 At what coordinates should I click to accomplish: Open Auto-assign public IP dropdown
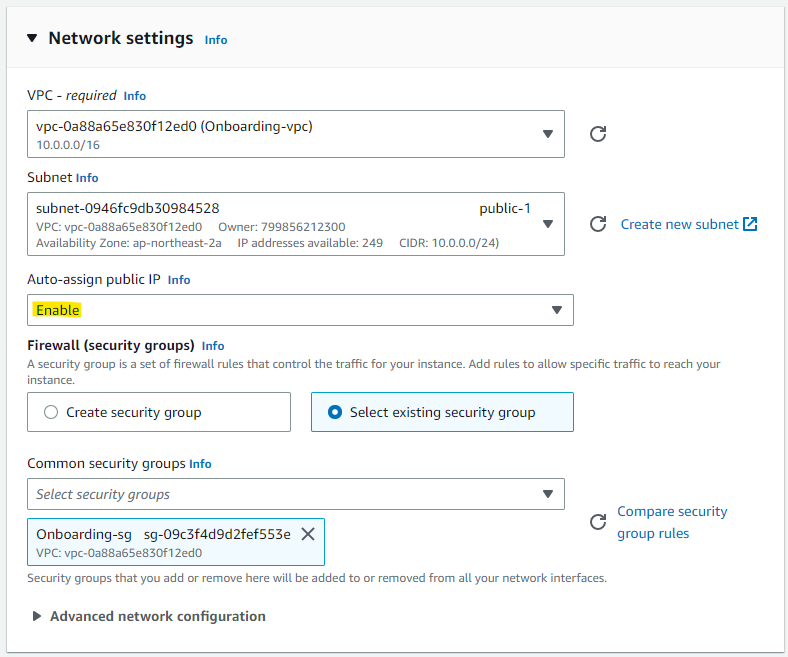click(300, 310)
